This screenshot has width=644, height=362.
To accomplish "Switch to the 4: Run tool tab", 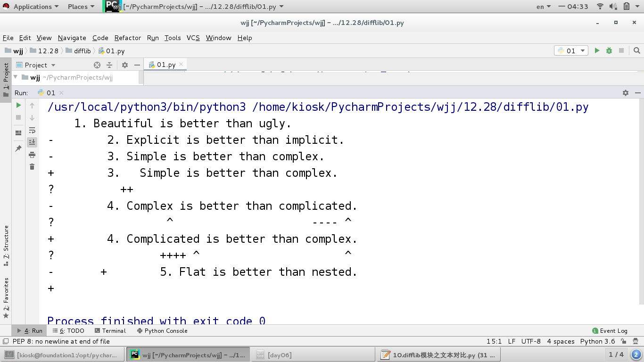I will tap(29, 330).
